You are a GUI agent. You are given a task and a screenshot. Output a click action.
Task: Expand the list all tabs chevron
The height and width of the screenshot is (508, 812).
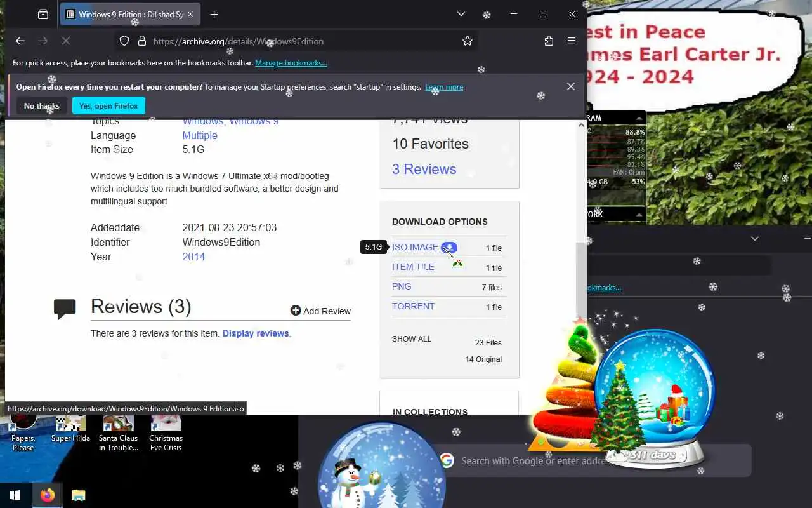[x=461, y=14]
